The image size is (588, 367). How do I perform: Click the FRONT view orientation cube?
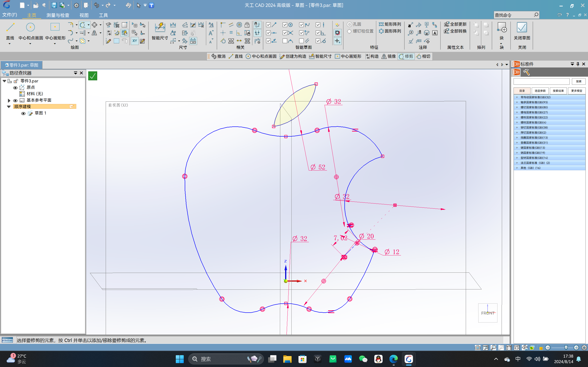point(488,313)
